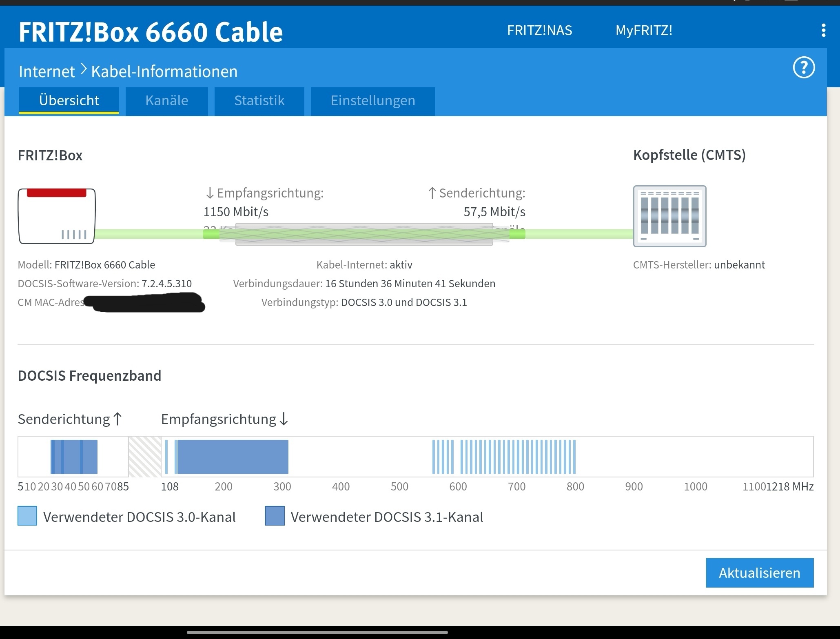Click the light blue DOCSIS 3.0 legend swatch
Viewport: 840px width, 639px height.
click(27, 516)
